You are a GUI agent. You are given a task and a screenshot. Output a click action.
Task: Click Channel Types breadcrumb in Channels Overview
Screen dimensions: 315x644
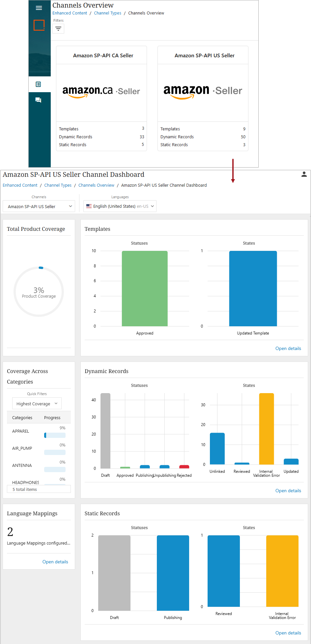[x=107, y=13]
